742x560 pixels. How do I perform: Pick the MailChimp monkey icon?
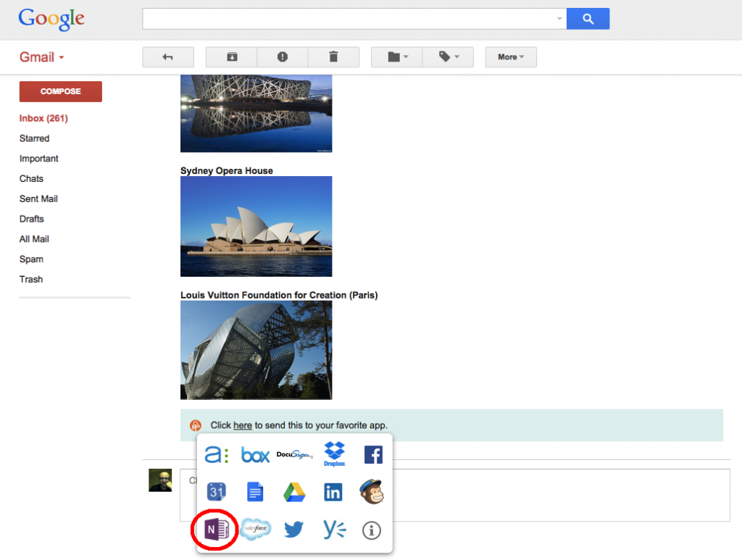pos(372,493)
